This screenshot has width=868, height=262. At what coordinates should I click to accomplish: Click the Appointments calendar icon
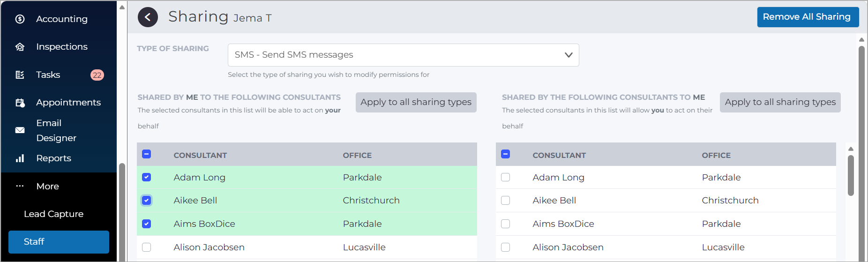[x=20, y=103]
